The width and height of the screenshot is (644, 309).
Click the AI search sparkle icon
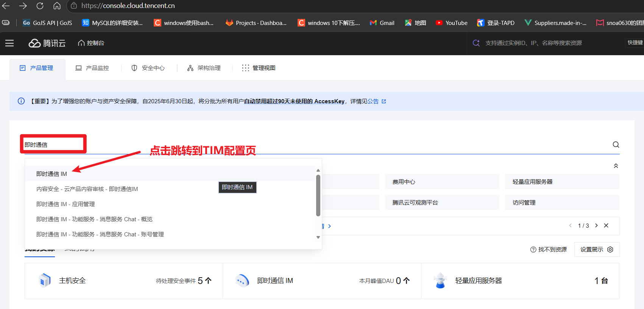tap(476, 43)
